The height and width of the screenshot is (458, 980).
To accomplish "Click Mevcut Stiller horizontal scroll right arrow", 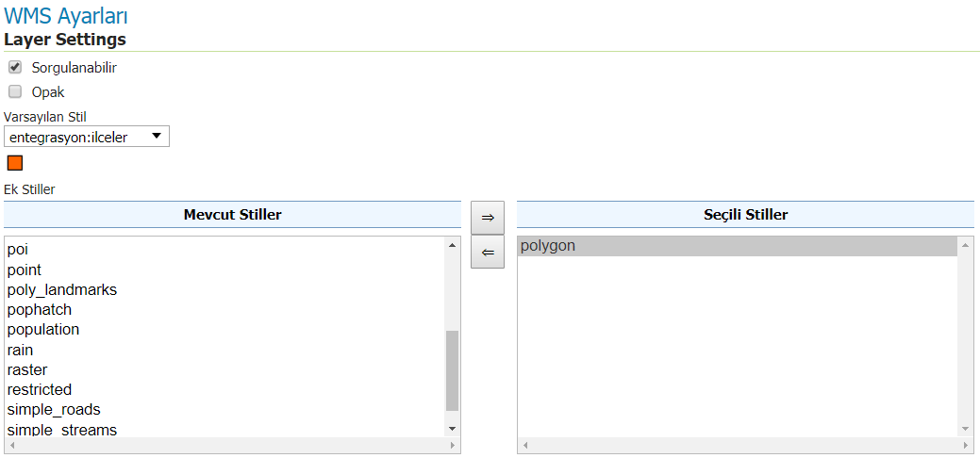I will click(x=453, y=446).
